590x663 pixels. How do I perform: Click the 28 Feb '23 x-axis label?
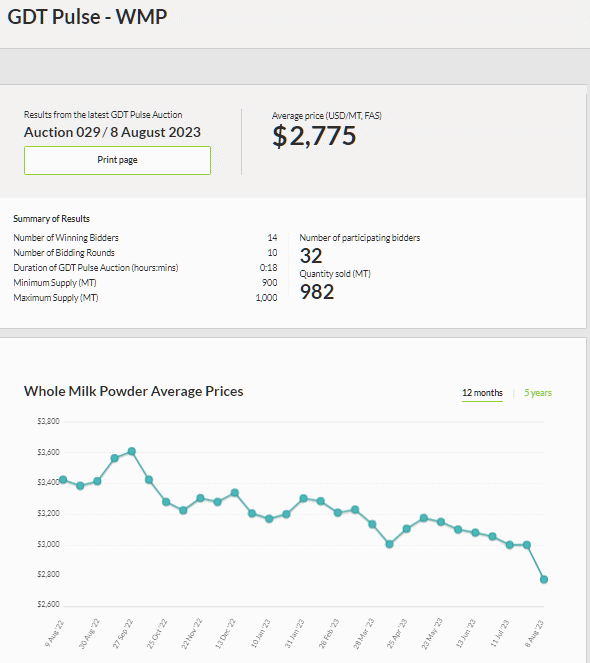(329, 633)
